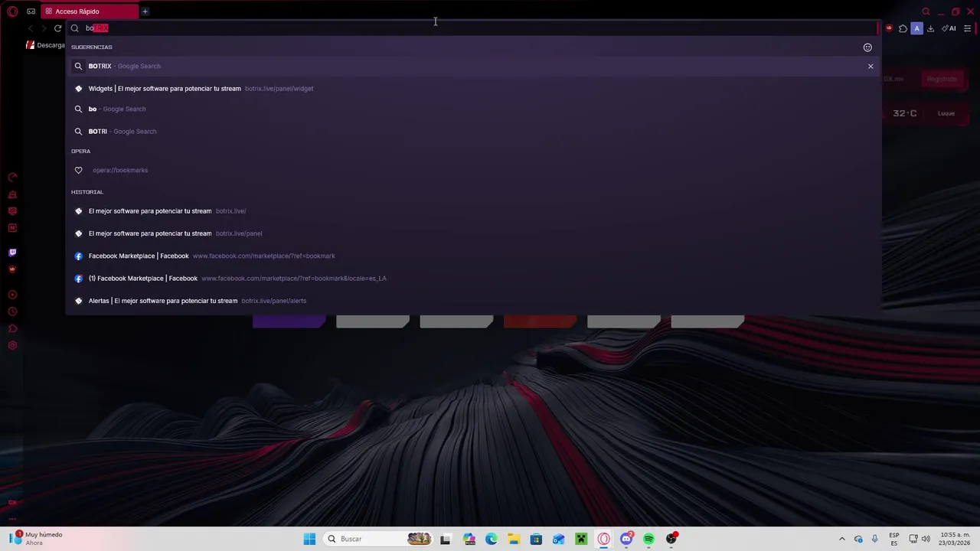Click the taskbar Buscar search box
The width and height of the screenshot is (980, 551).
[x=377, y=539]
